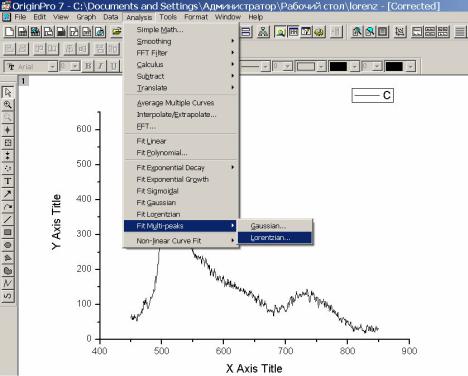
Task: Click the New Notes toolbar icon
Action: pos(100,32)
